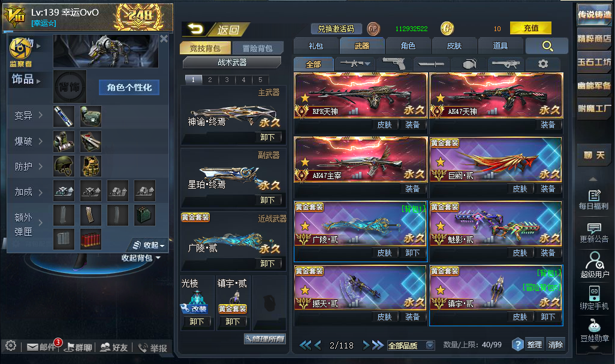
Task: Open the search magnifier tab
Action: pyautogui.click(x=547, y=46)
